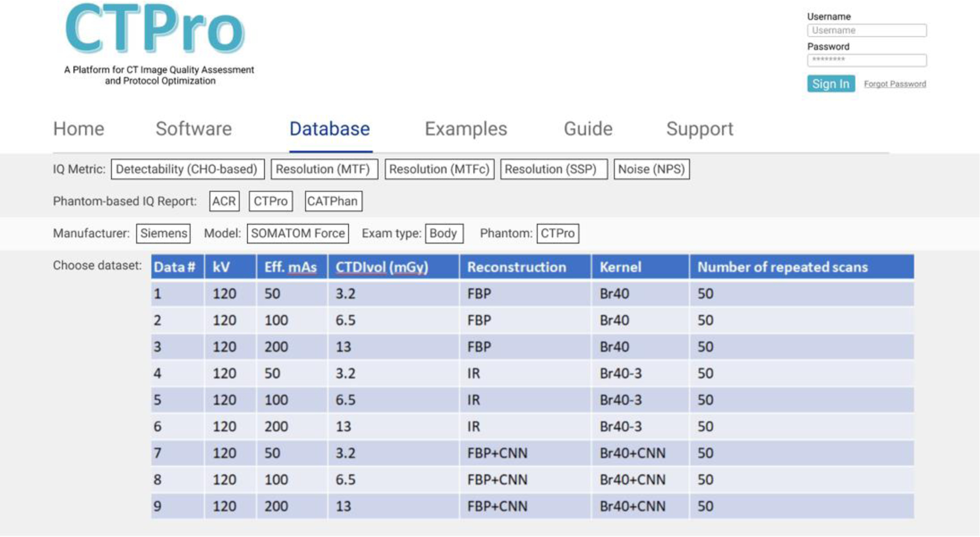Click Number of repeated scans header
980x537 pixels.
(x=801, y=267)
